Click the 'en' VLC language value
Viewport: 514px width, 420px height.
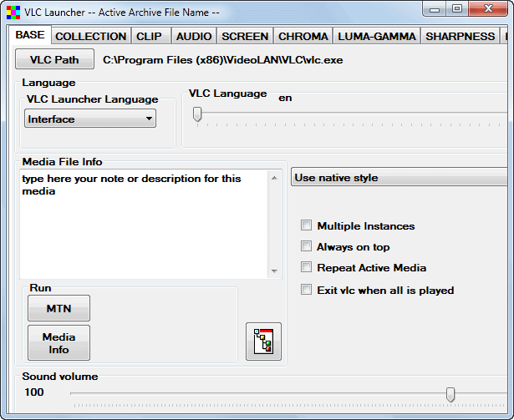click(285, 98)
